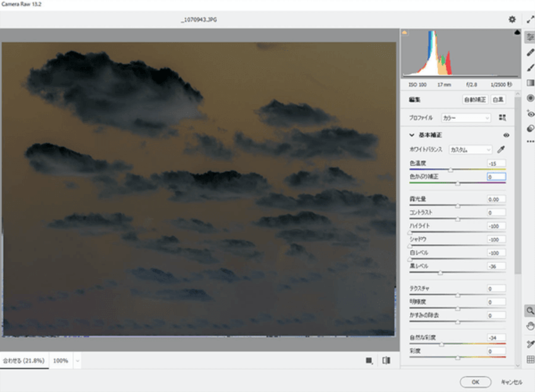
Task: Click the ISO 100 metadata text
Action: (418, 84)
